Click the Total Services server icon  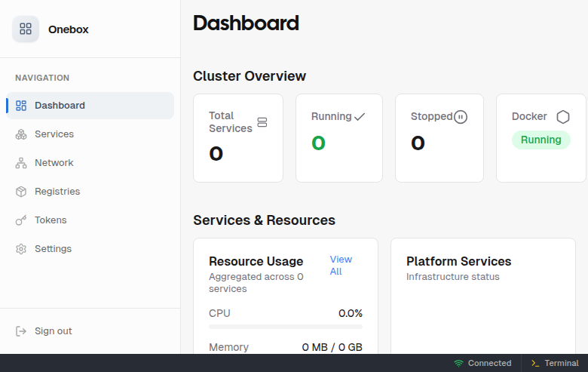click(x=262, y=122)
